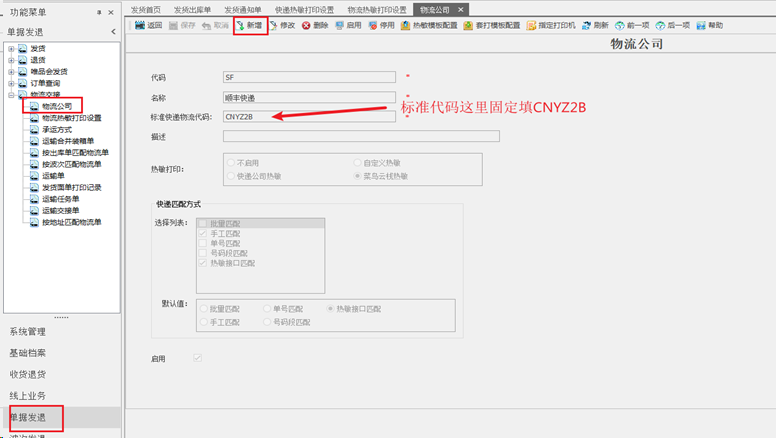
Task: Click the 代码 input field
Action: (x=309, y=77)
